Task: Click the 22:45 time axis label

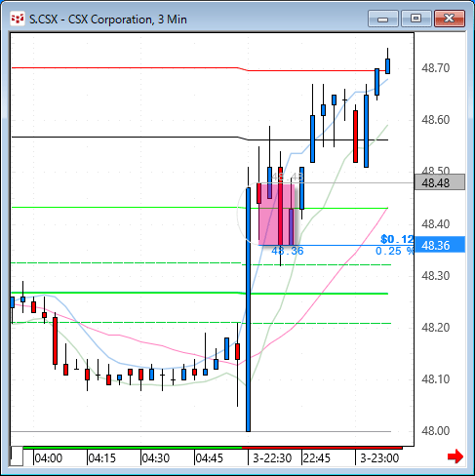Action: [316, 458]
